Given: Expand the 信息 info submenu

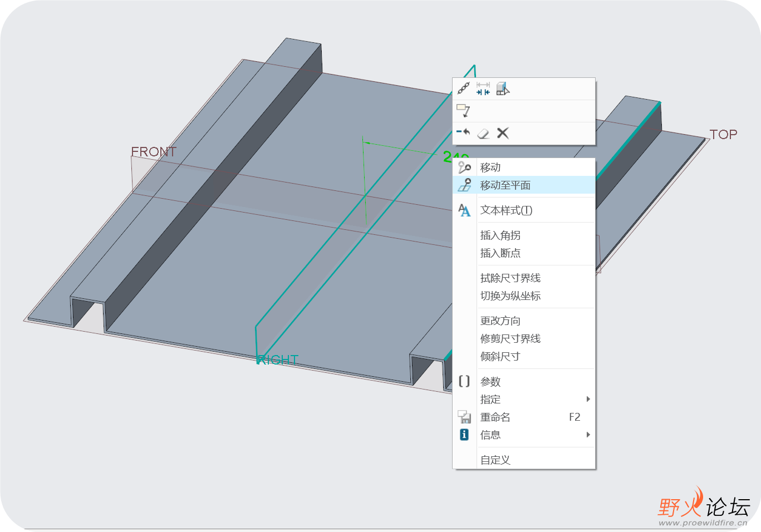Looking at the screenshot, I should [x=524, y=435].
